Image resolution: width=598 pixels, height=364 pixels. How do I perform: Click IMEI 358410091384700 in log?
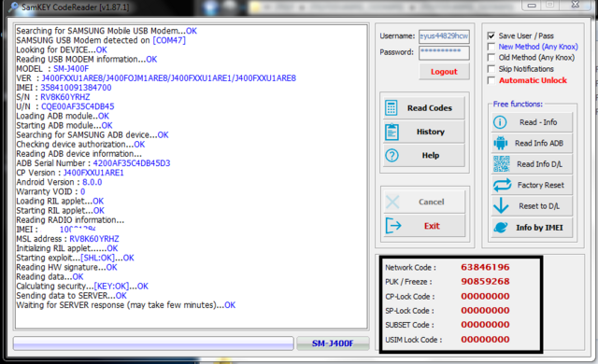point(76,88)
